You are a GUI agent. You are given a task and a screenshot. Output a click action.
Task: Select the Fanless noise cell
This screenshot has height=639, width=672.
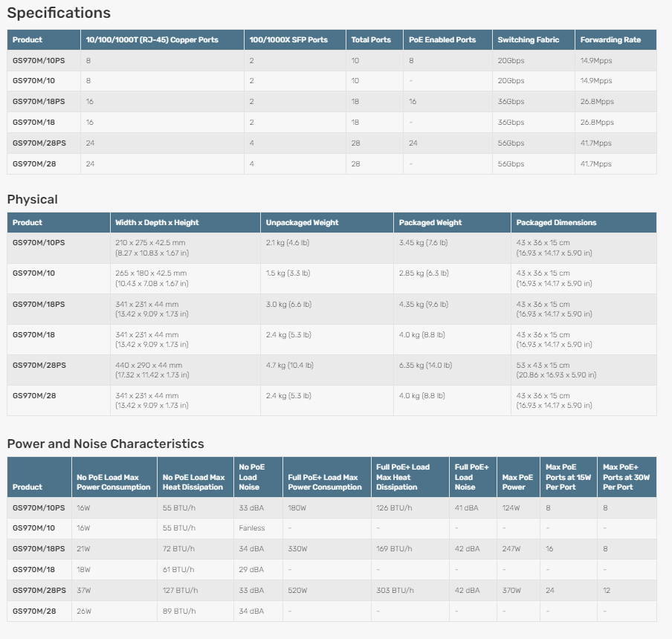coord(251,528)
